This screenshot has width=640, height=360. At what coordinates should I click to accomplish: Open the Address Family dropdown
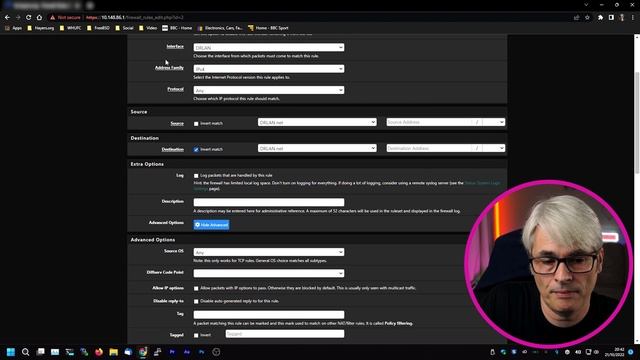click(x=269, y=69)
